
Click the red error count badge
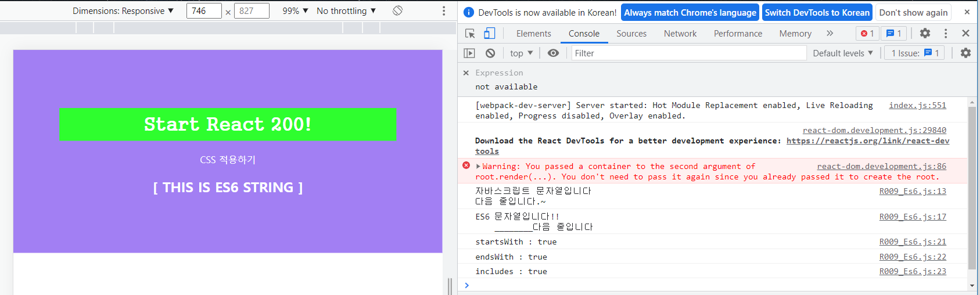pos(867,34)
